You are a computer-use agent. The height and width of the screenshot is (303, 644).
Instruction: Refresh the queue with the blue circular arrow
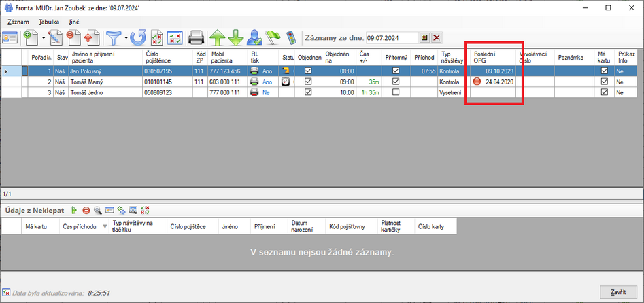click(138, 38)
